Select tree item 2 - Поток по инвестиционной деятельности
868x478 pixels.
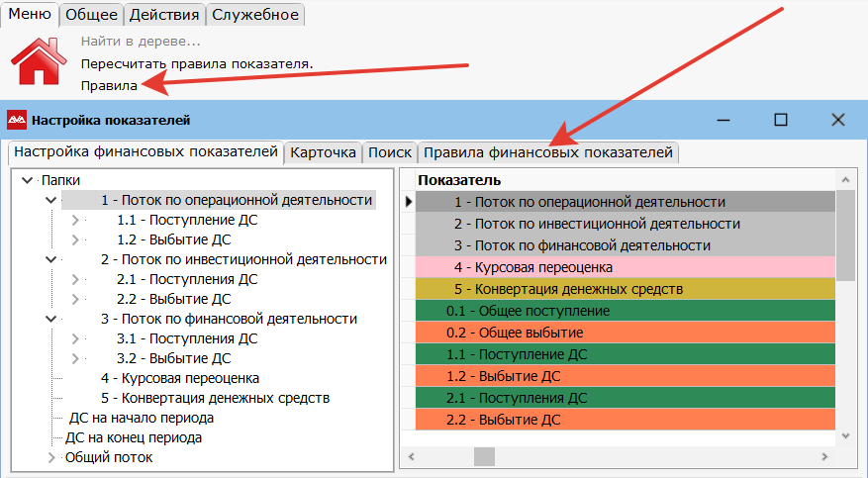[243, 259]
